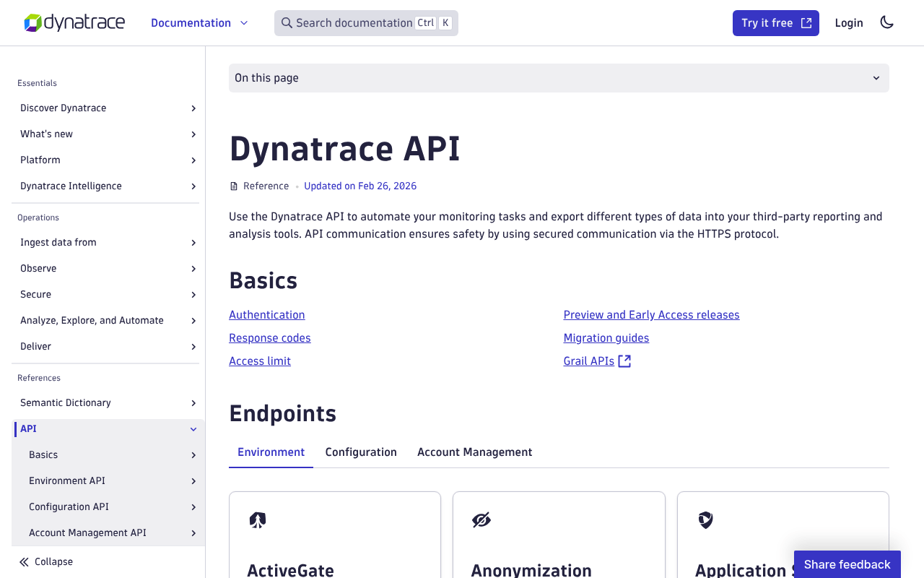
Task: Open Preview and Early Access releases
Action: coord(651,315)
